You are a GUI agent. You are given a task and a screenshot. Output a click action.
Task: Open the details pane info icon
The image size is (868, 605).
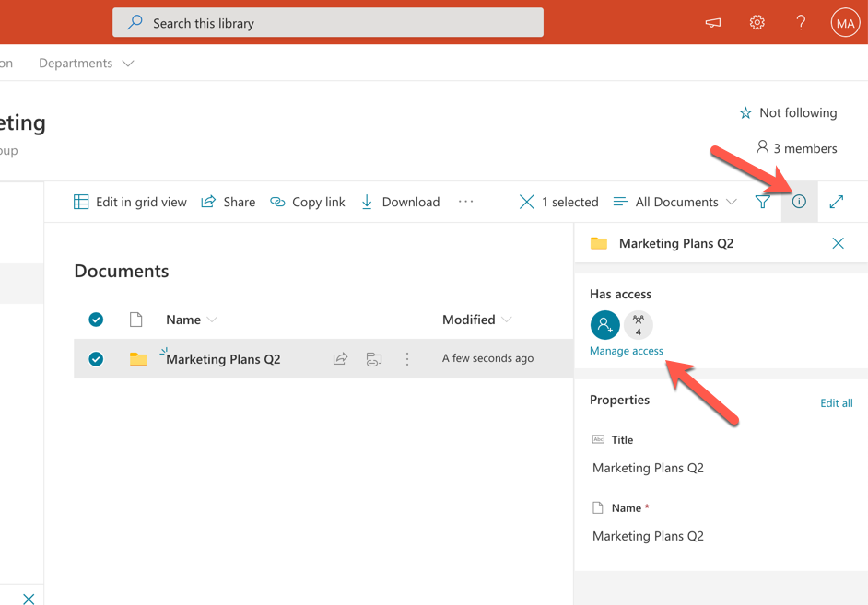(799, 202)
